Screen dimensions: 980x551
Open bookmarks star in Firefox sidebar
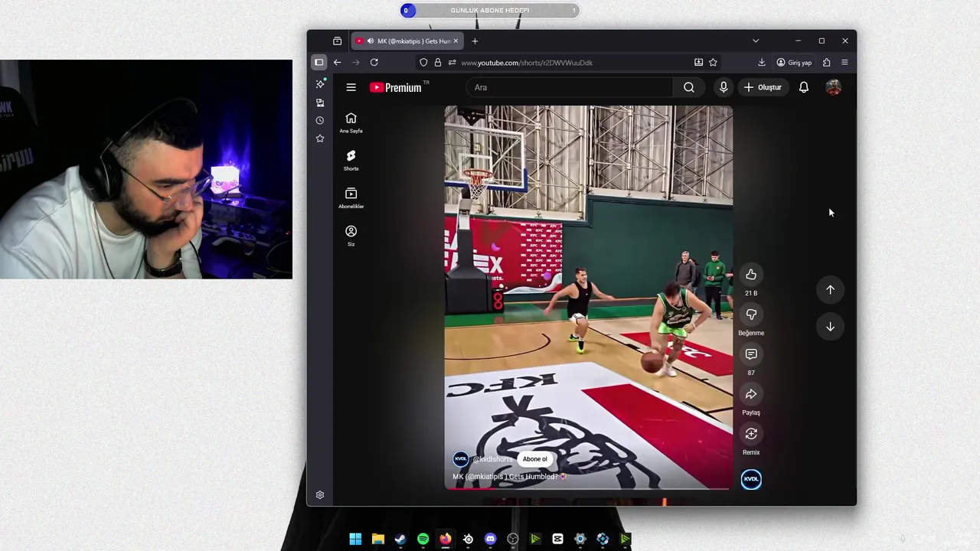(320, 139)
